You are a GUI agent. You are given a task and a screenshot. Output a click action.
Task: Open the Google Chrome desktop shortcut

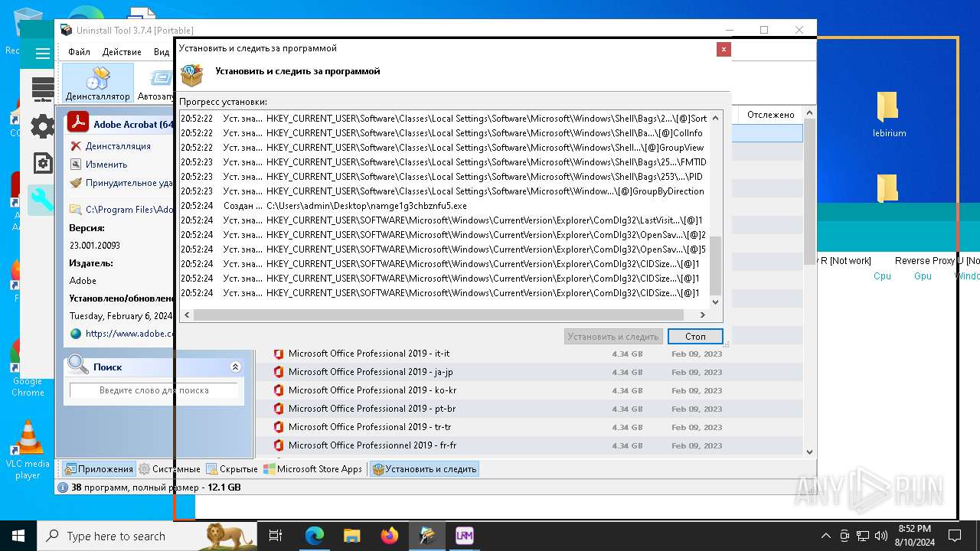(28, 367)
